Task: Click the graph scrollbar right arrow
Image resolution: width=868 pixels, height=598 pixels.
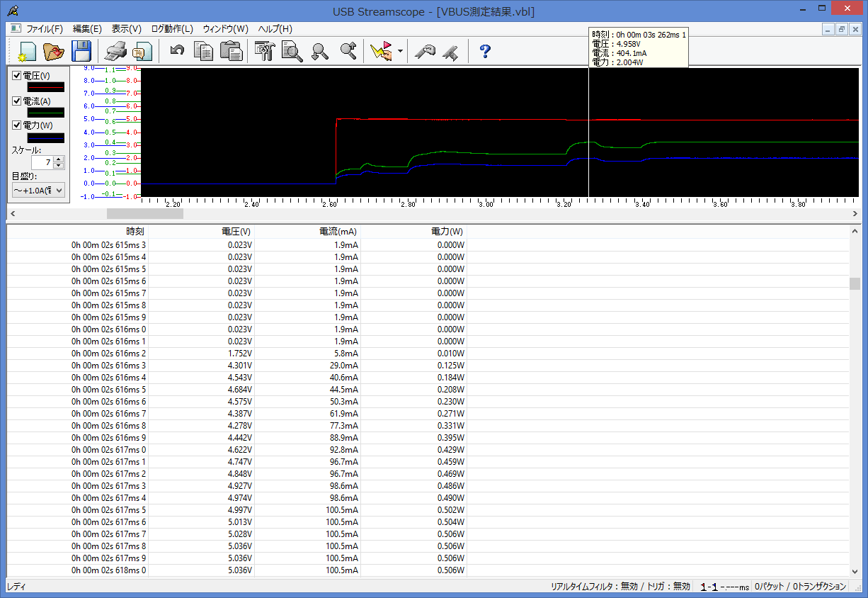Action: pos(855,213)
